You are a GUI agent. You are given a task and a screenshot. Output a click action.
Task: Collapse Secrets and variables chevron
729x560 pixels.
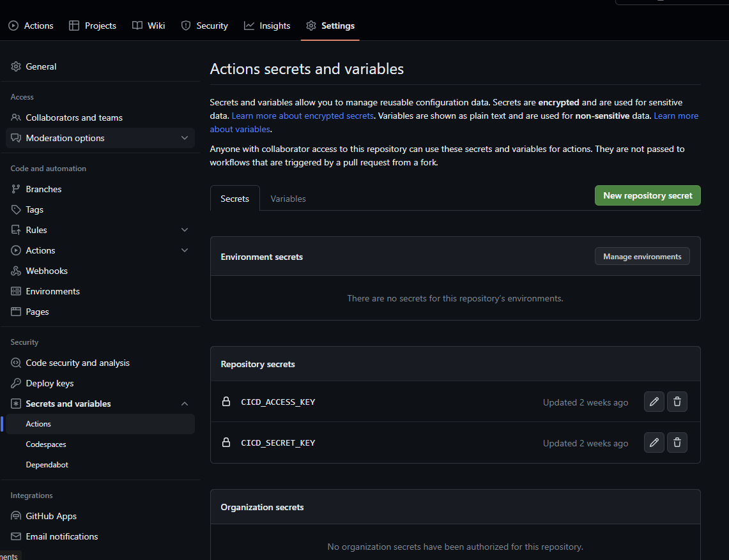(x=185, y=404)
